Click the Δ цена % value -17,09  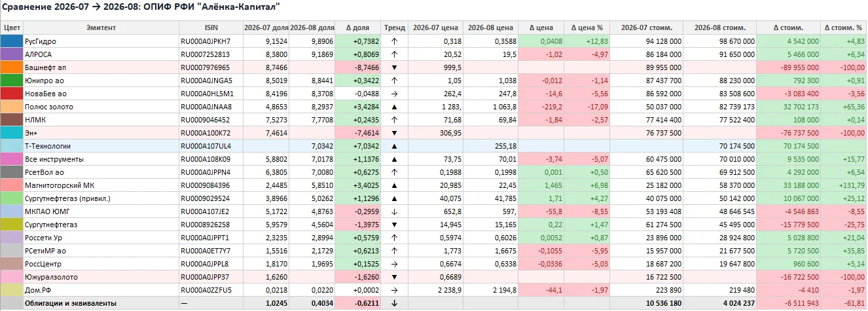pyautogui.click(x=598, y=106)
